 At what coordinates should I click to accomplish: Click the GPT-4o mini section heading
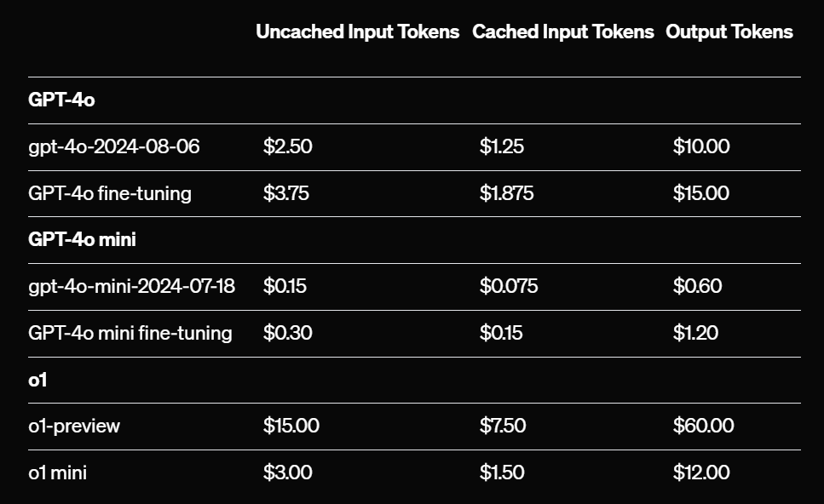tap(82, 239)
